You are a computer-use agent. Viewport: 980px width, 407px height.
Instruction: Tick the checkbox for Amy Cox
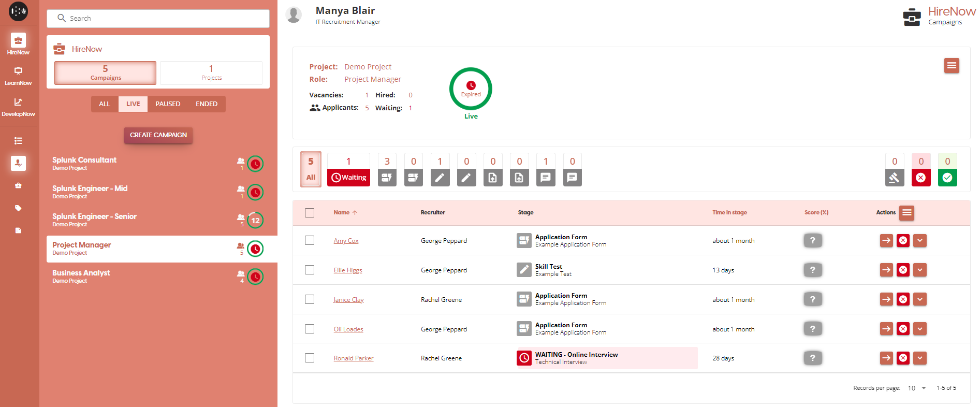point(310,240)
